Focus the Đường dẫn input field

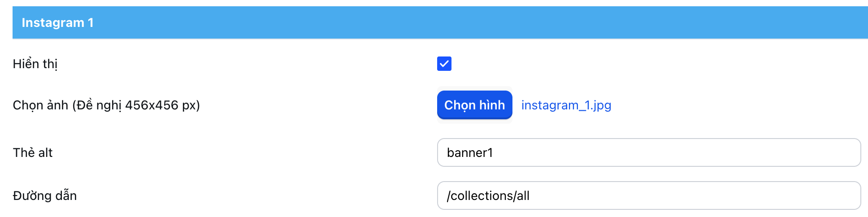(x=648, y=195)
